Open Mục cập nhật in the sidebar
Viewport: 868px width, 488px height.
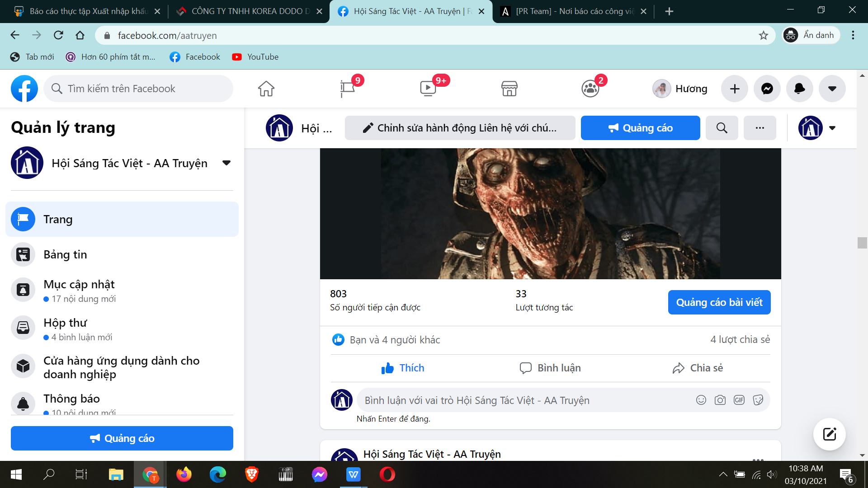click(x=122, y=291)
